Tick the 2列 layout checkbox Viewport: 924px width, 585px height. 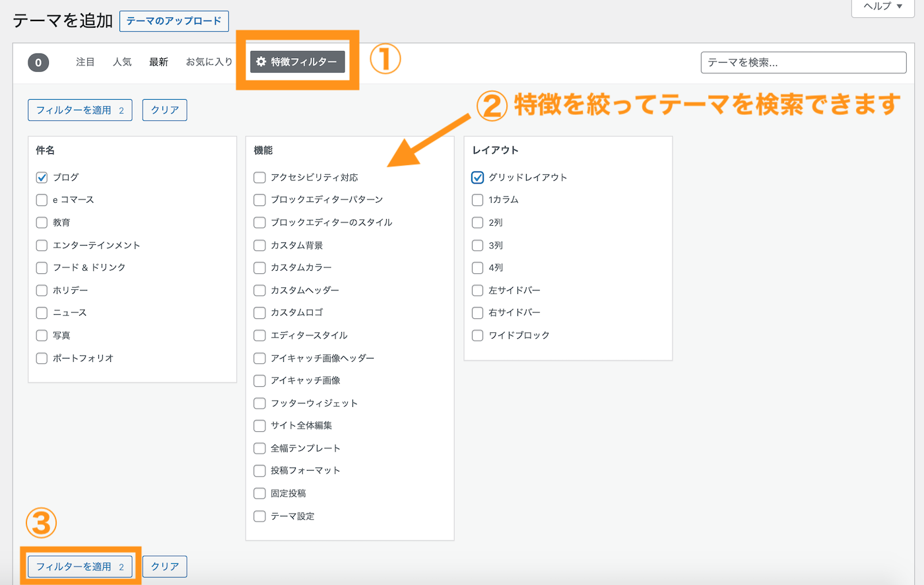tap(478, 223)
